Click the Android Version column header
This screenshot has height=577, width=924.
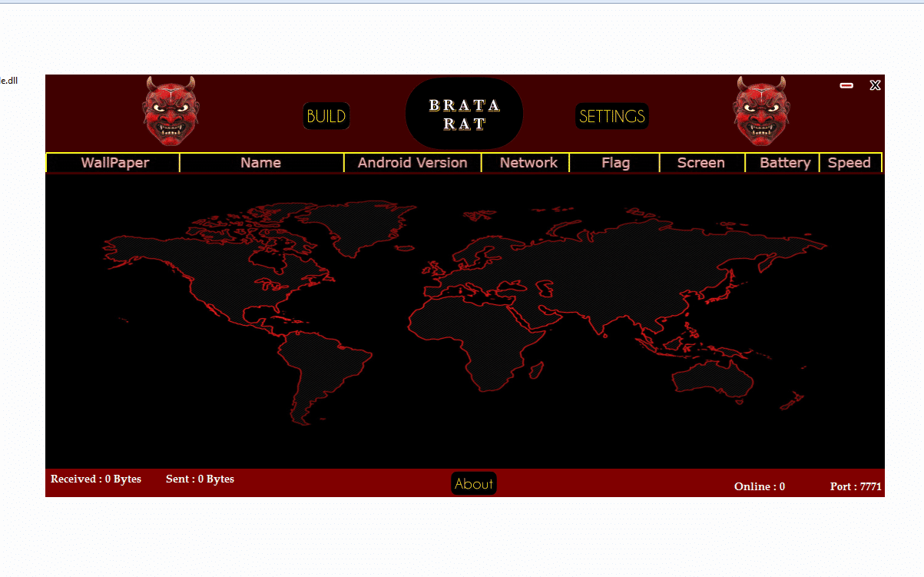(412, 162)
